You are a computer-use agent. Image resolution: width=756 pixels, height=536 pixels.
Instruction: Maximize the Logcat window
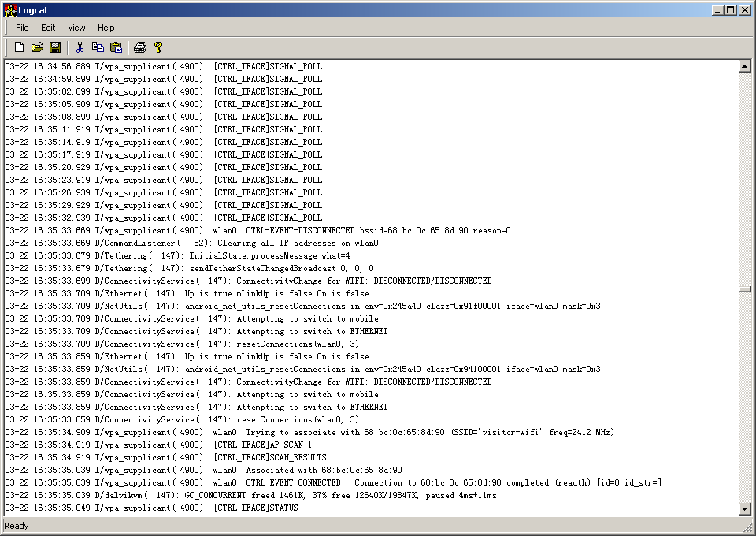coord(731,10)
